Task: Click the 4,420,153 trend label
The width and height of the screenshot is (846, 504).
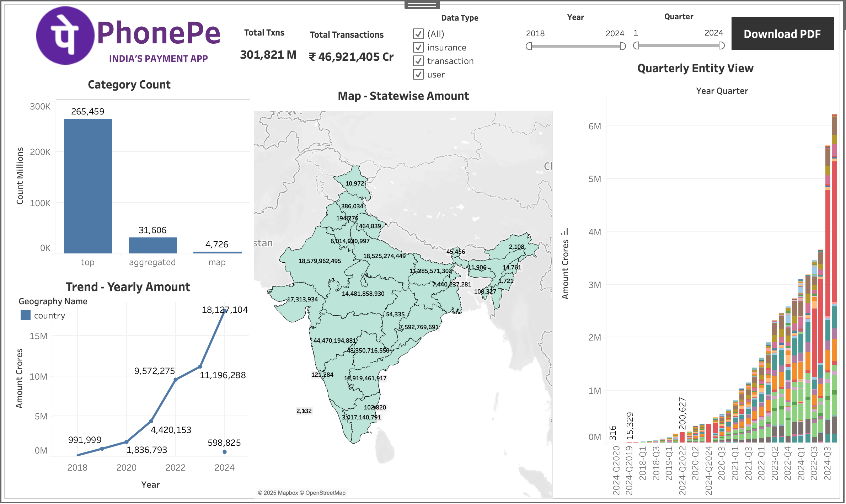Action: coord(171,430)
